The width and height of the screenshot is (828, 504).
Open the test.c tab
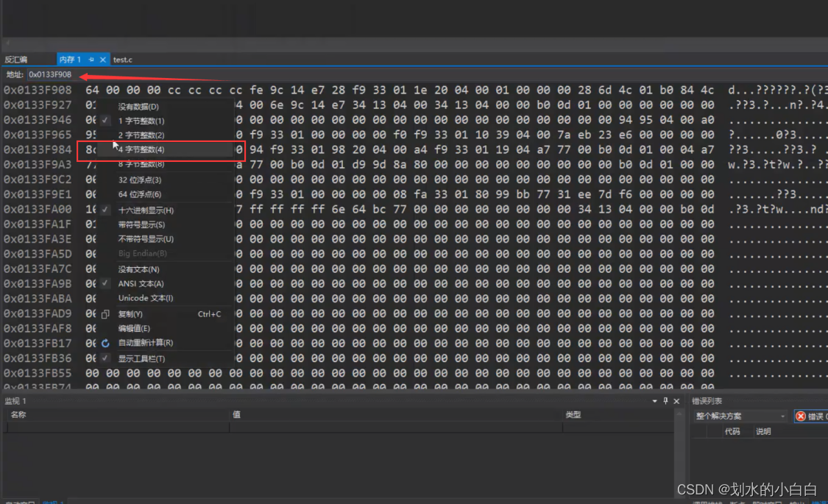(122, 60)
